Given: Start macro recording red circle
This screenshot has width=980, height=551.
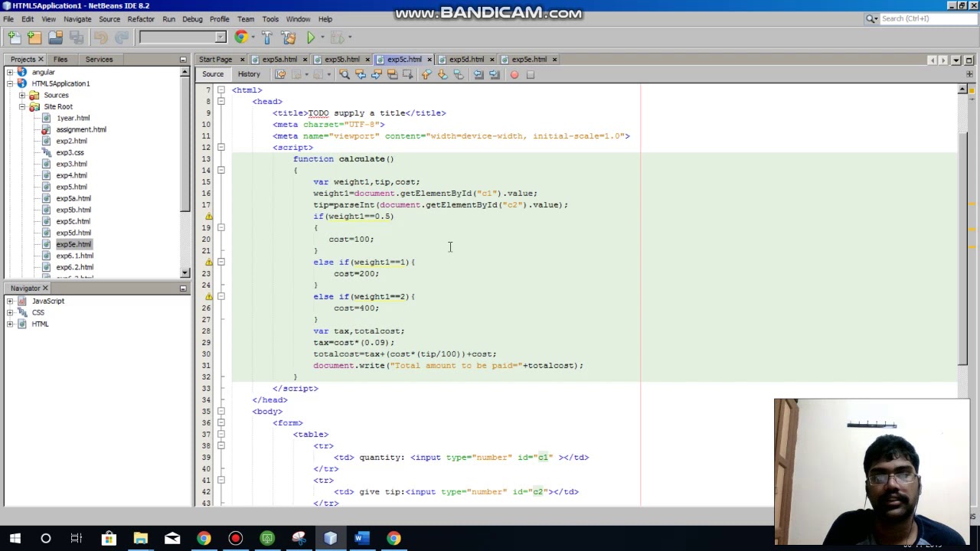Looking at the screenshot, I should pos(514,74).
